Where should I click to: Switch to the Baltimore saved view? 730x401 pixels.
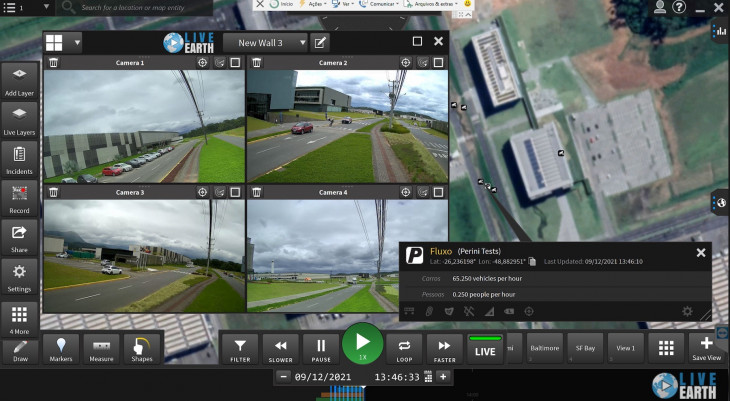[545, 349]
